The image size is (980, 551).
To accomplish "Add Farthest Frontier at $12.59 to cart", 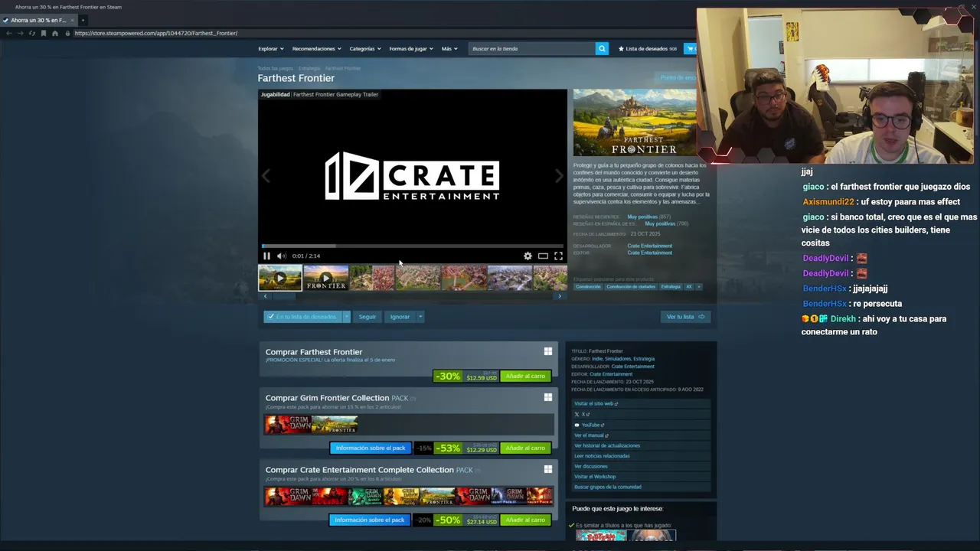I will click(525, 376).
